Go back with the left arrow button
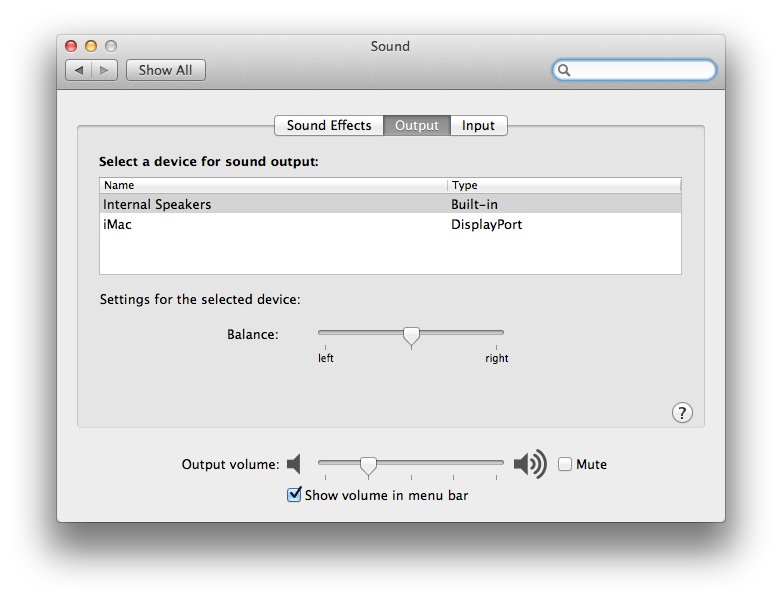This screenshot has height=601, width=782. (79, 70)
